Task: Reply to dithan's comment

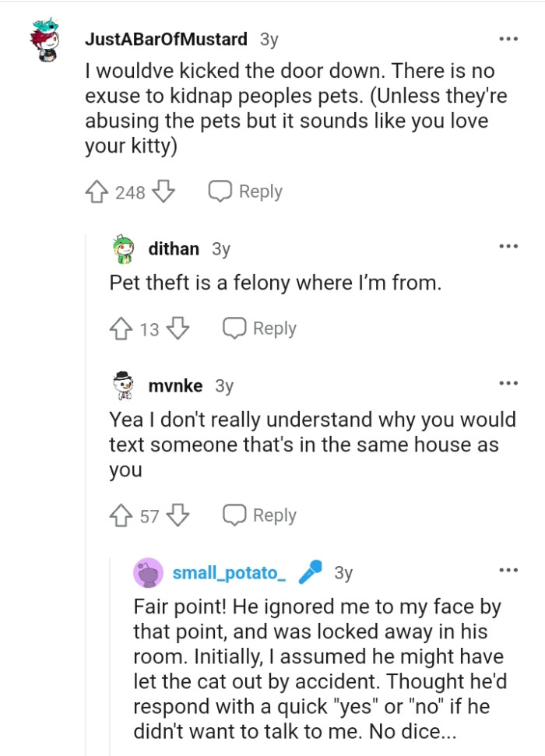Action: click(260, 329)
